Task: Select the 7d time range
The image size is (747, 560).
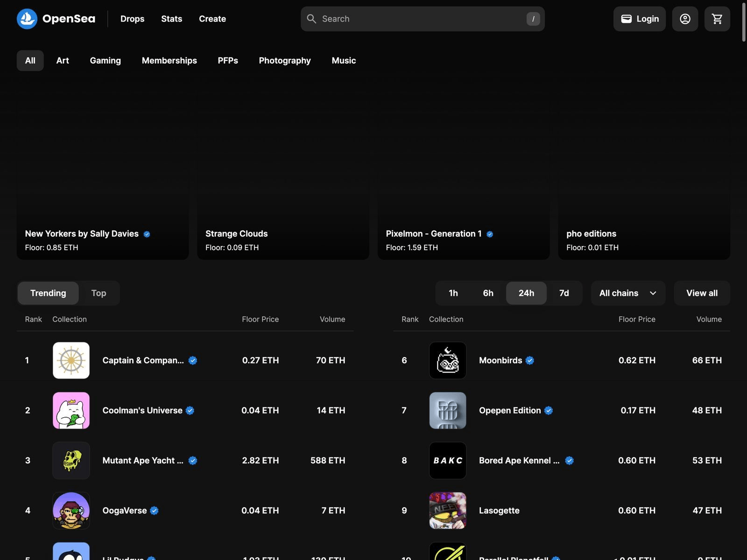Action: (564, 293)
